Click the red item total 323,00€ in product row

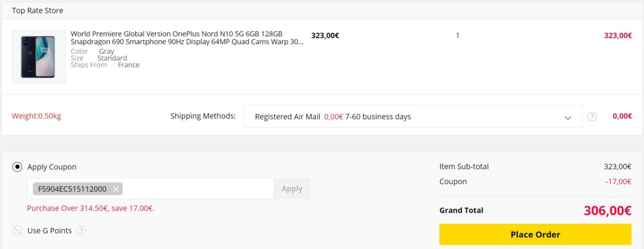[x=618, y=35]
